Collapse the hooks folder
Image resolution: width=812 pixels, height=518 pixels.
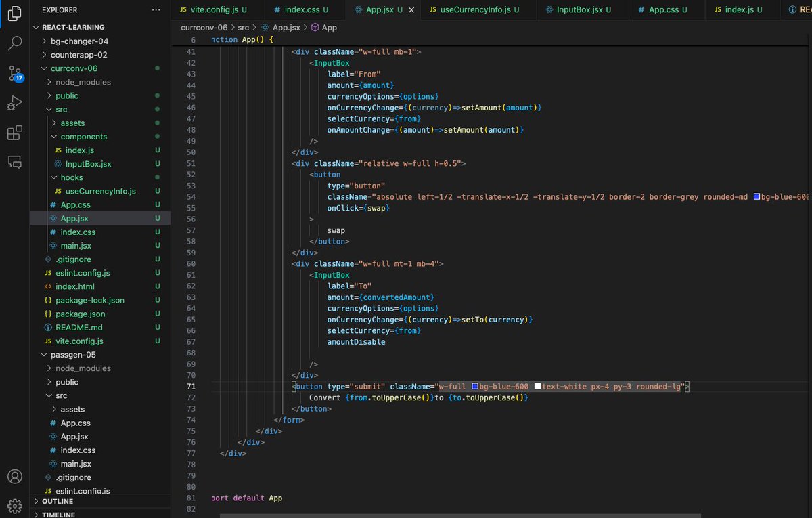[99, 177]
